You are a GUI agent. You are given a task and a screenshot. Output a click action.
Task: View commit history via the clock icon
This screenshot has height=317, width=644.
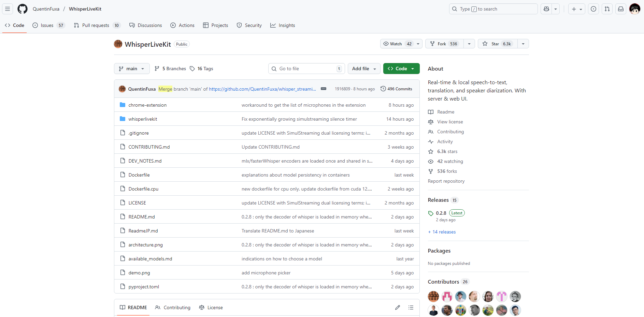tap(383, 89)
